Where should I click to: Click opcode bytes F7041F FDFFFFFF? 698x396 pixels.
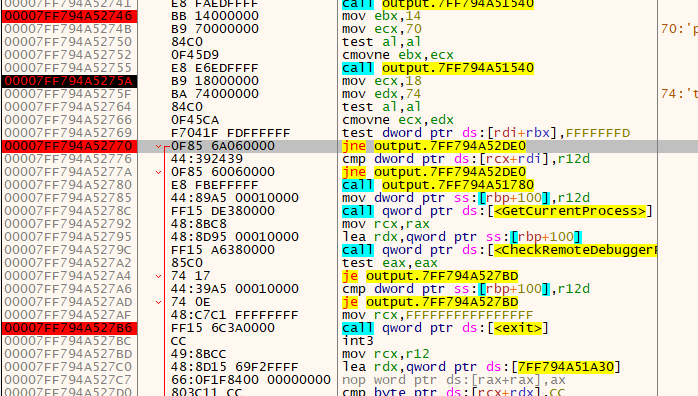pos(231,133)
